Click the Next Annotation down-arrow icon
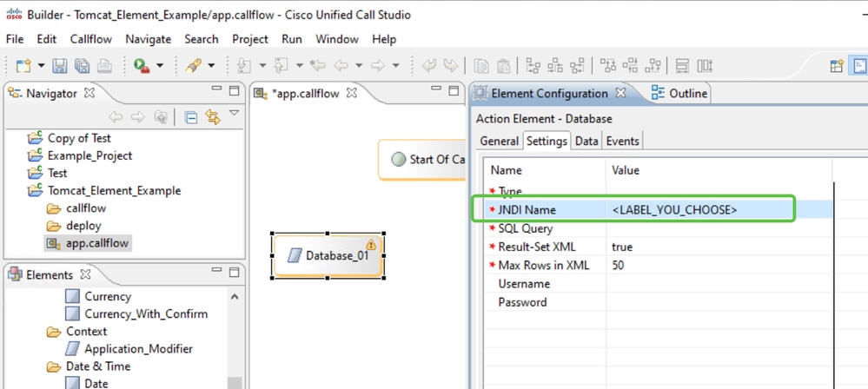 pos(244,66)
